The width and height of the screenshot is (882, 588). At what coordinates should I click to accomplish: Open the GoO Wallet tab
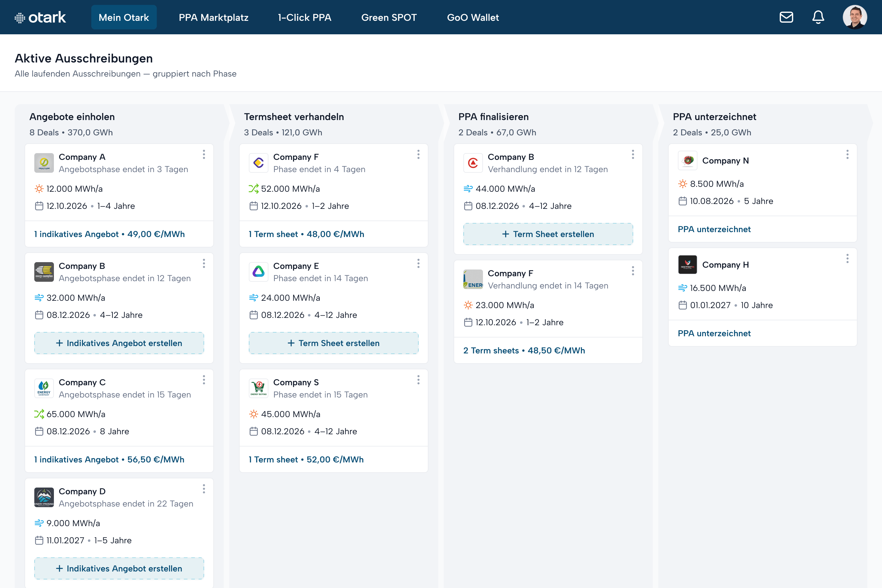click(473, 17)
